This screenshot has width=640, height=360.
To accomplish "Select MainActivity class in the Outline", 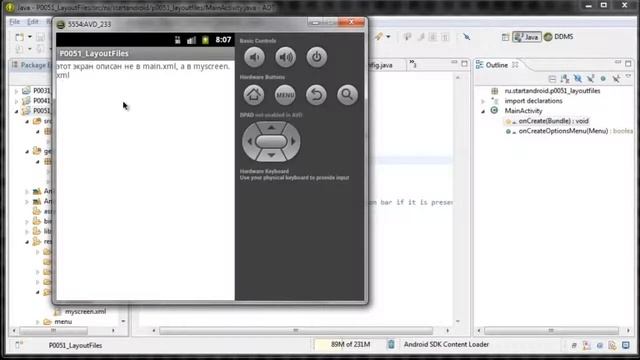I will click(x=523, y=111).
